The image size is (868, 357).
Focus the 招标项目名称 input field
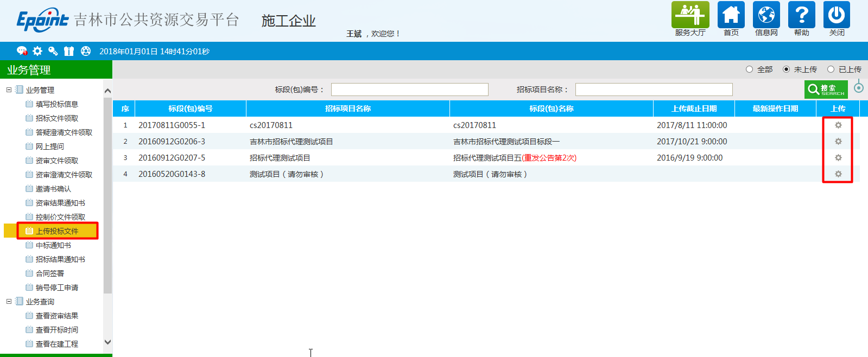654,90
